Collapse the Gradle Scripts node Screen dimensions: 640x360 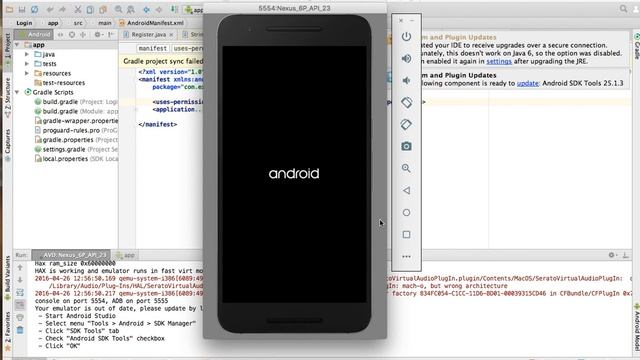pos(17,92)
